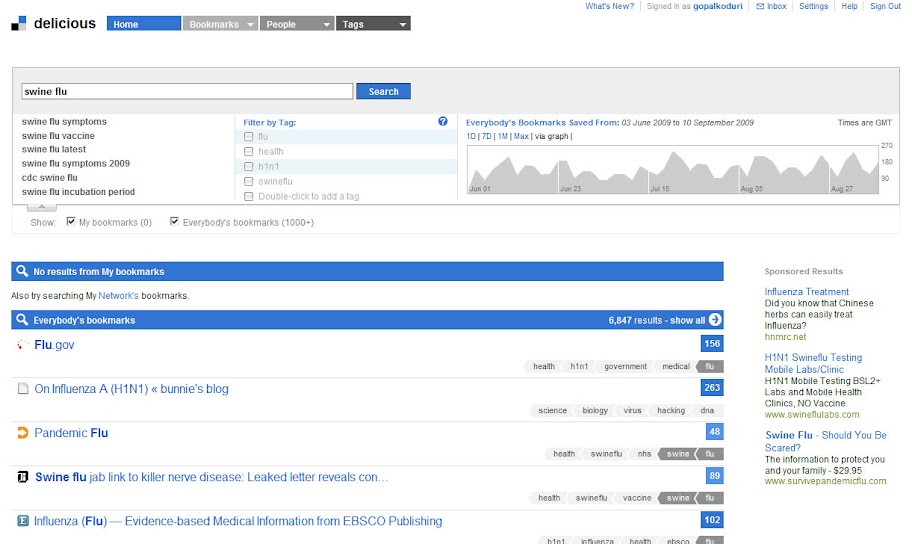Toggle Everybody's bookmarks (1000+) checkbox

pos(174,222)
